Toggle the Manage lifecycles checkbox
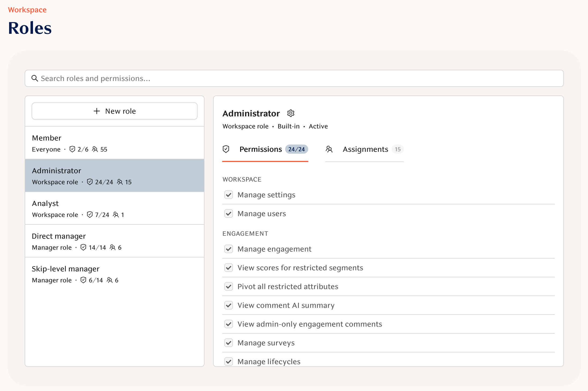 click(x=229, y=362)
